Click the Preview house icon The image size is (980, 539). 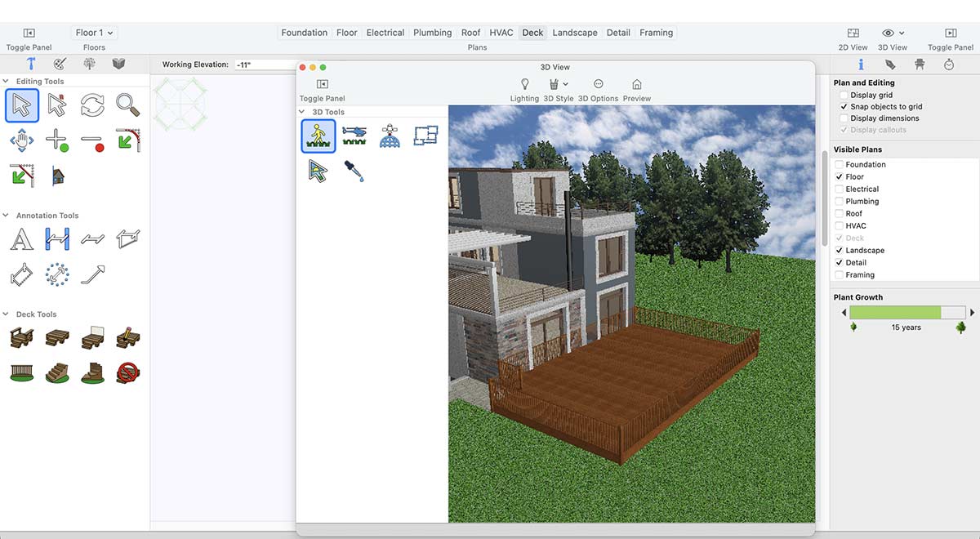[x=636, y=85]
